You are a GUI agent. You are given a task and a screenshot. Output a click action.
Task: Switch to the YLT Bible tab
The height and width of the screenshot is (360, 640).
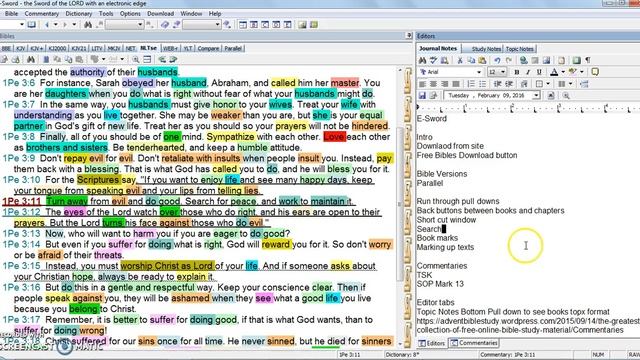coord(188,48)
